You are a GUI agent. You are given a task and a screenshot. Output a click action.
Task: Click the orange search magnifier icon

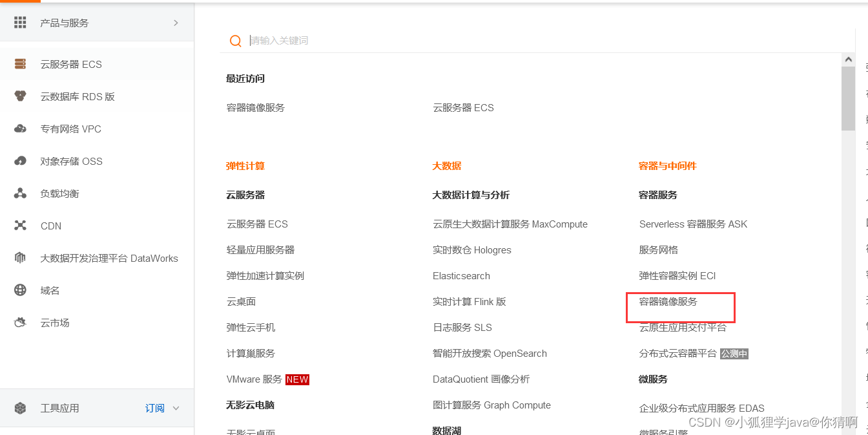(236, 41)
